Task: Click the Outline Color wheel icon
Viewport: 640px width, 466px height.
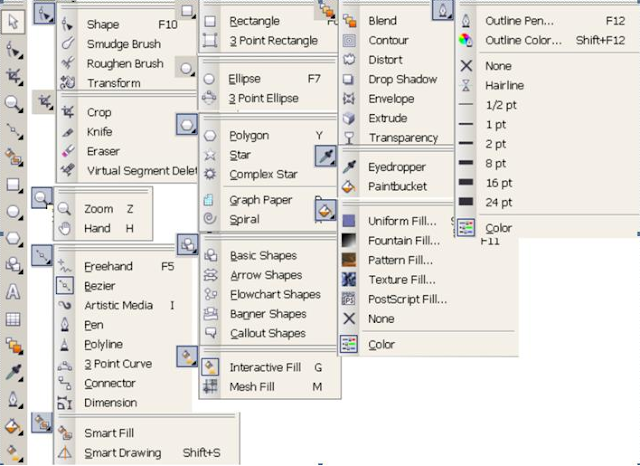Action: (466, 40)
